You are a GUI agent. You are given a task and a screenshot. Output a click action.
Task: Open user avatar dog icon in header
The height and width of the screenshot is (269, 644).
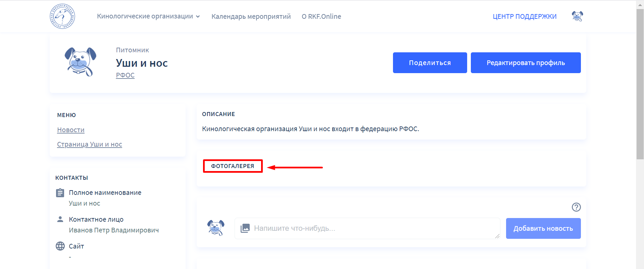point(577,16)
